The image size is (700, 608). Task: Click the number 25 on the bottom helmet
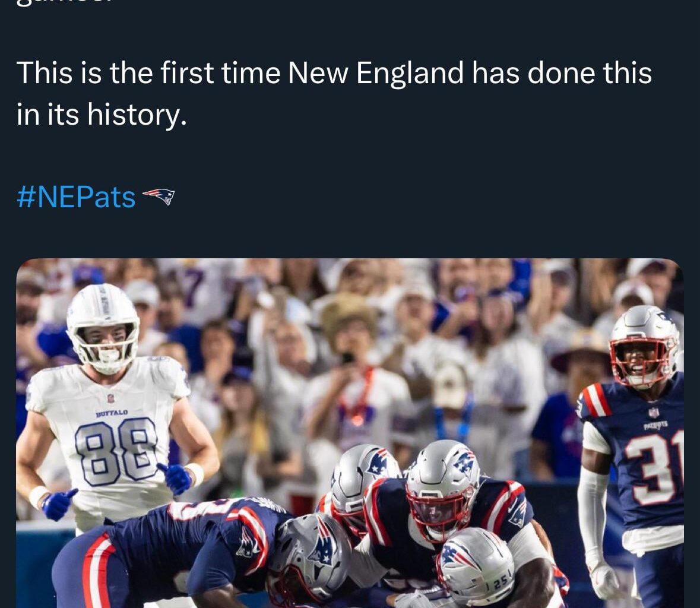pos(500,582)
